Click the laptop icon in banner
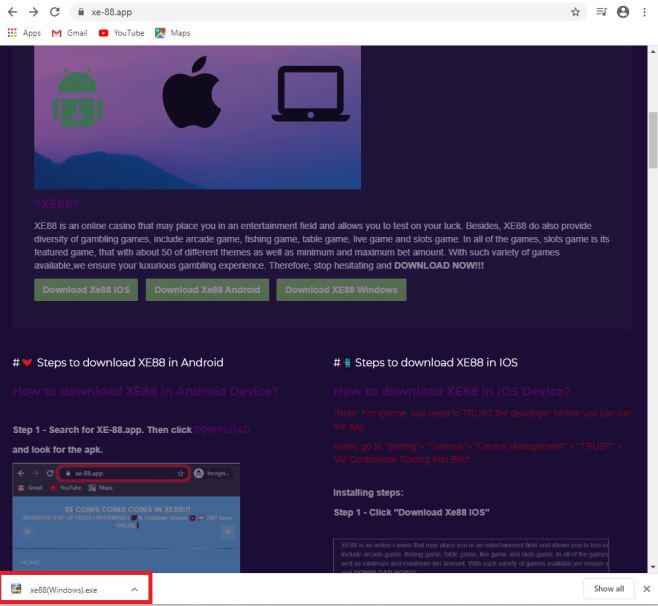The image size is (658, 606). [x=311, y=94]
